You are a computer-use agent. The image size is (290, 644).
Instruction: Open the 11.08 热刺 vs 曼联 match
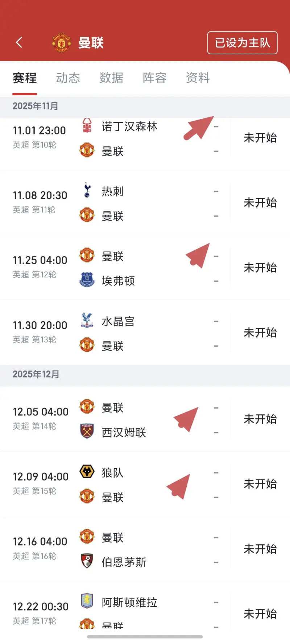(145, 203)
